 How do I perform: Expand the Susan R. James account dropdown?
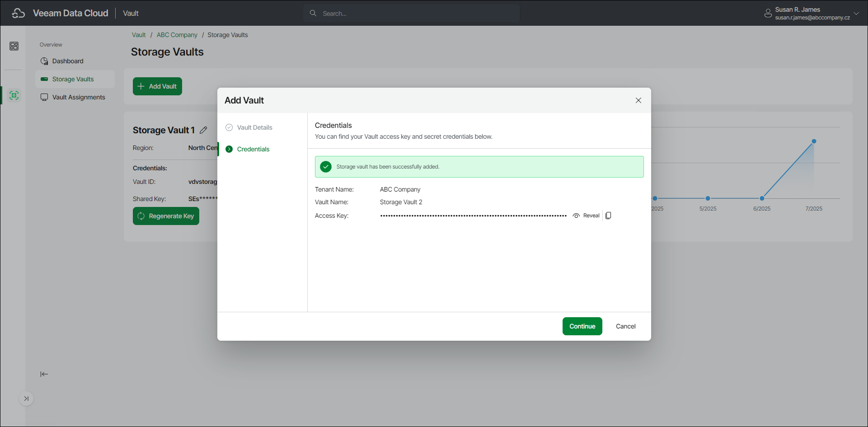[x=856, y=13]
